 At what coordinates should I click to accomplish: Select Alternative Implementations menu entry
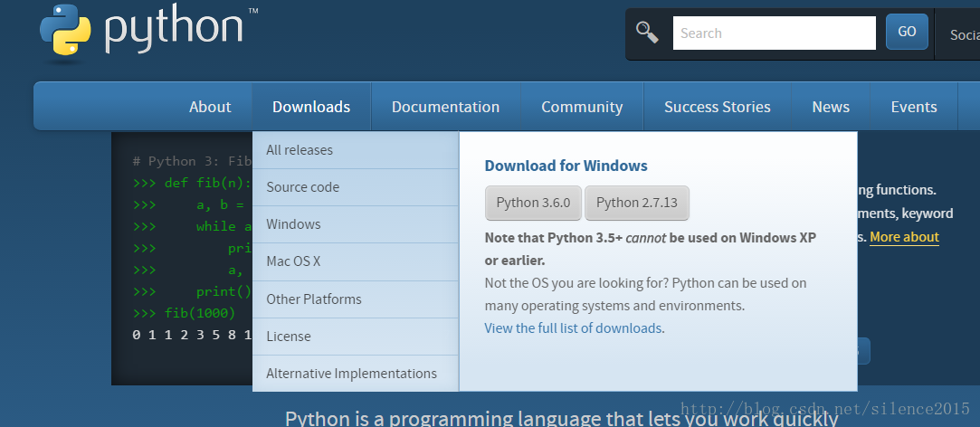[x=356, y=374]
